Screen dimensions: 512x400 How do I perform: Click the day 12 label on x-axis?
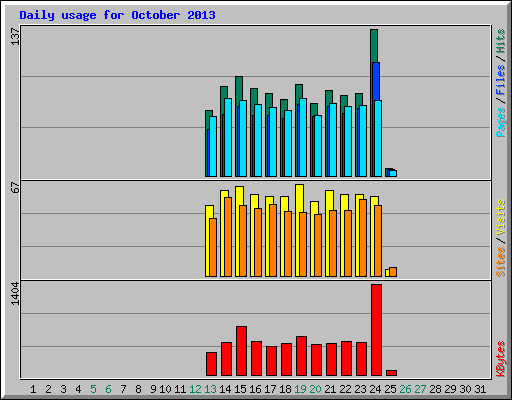click(195, 389)
